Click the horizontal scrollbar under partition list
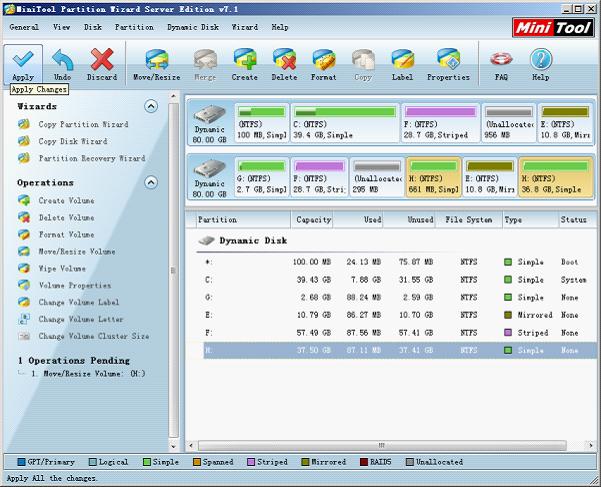 click(382, 445)
